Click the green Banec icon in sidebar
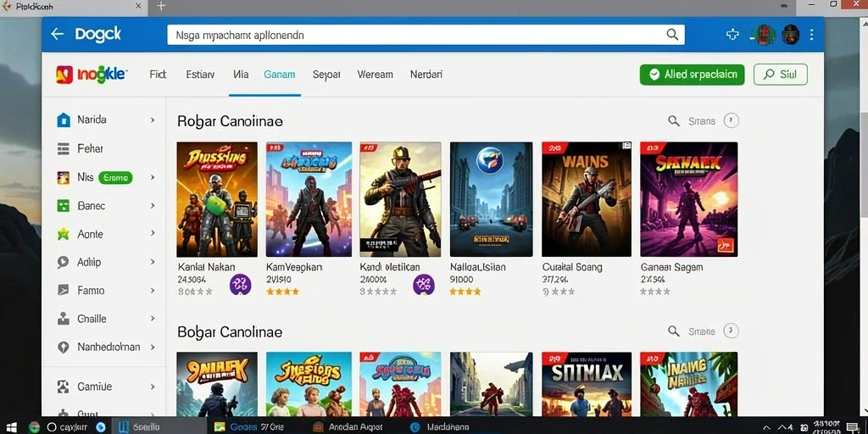This screenshot has width=868, height=434. [64, 206]
